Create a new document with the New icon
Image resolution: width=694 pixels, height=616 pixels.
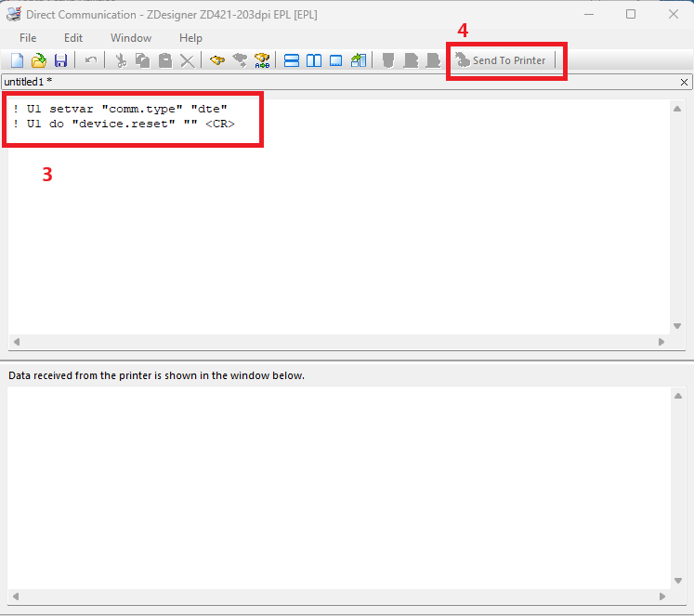17,60
